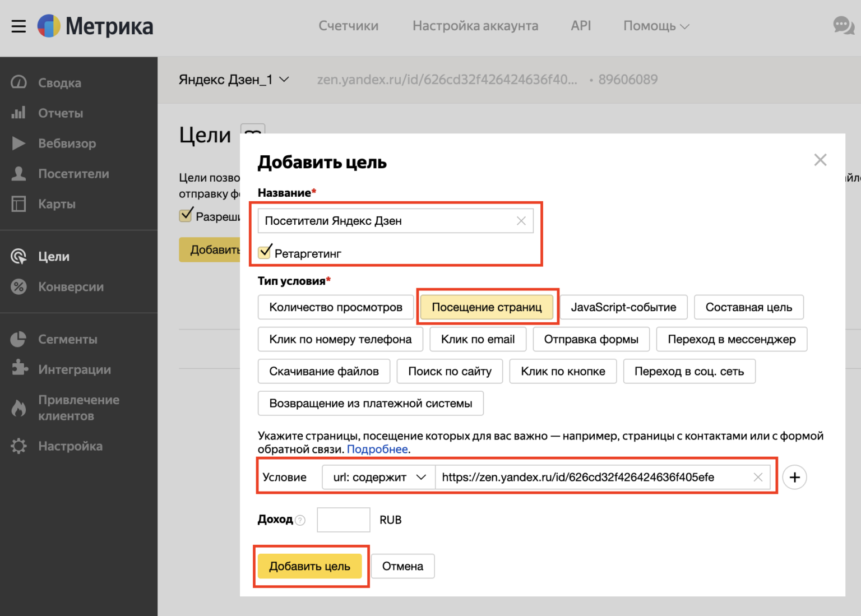Toggle the Разреши checkbox behind dialog
Viewport: 861px width, 616px height.
(x=186, y=215)
